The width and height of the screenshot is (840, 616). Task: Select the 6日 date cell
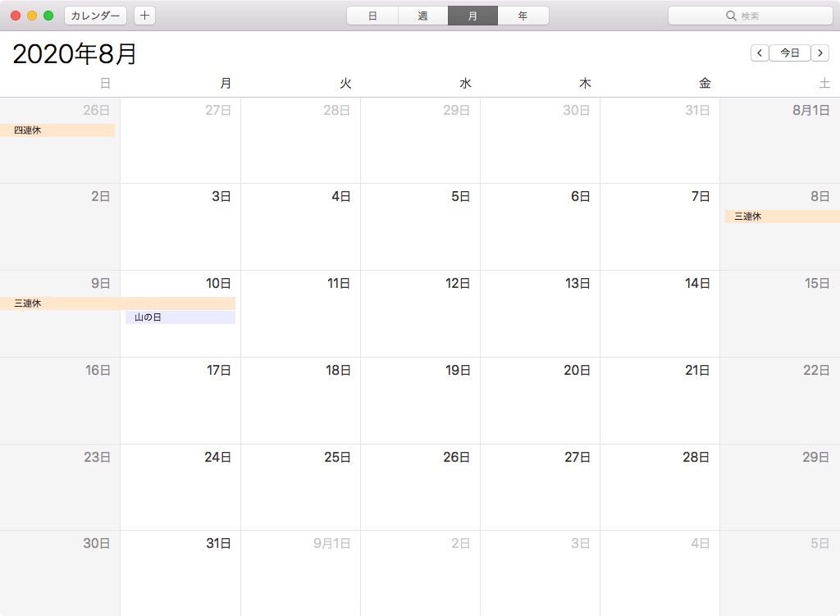pos(540,227)
